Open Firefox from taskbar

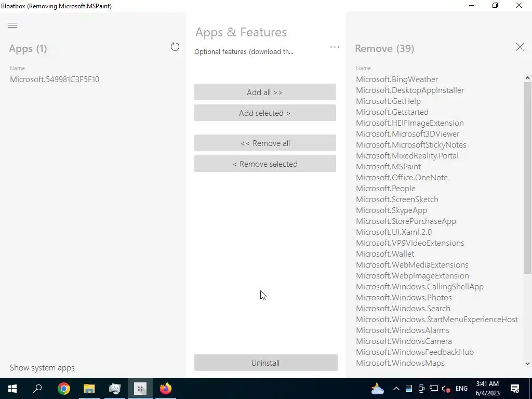tap(166, 389)
